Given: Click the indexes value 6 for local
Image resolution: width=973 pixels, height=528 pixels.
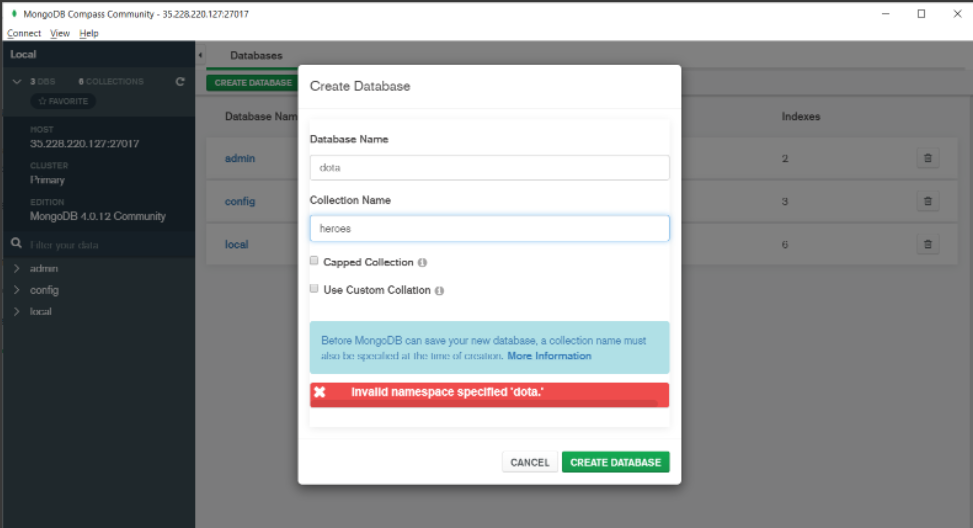Looking at the screenshot, I should pos(785,244).
